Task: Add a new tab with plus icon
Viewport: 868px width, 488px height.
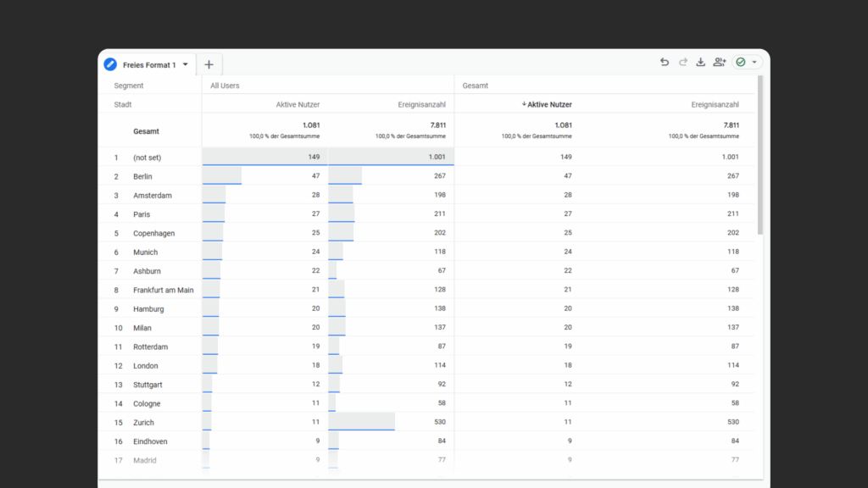Action: (x=209, y=64)
